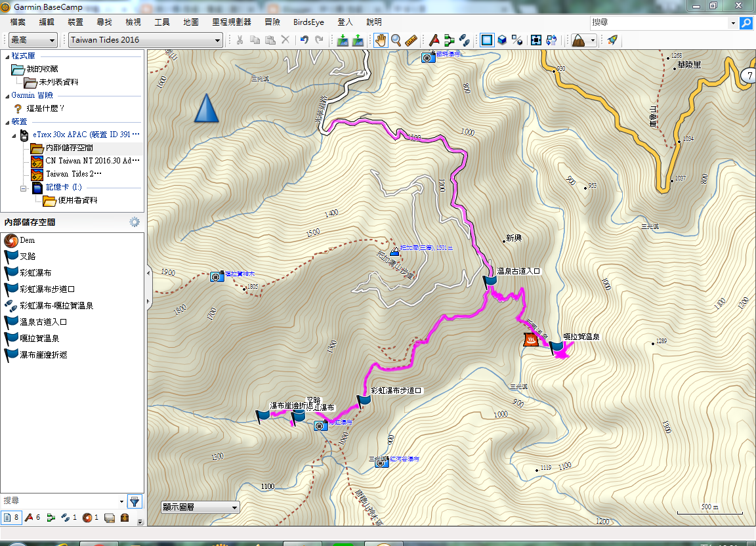
Task: Click the Delete X toolbar icon
Action: 285,40
